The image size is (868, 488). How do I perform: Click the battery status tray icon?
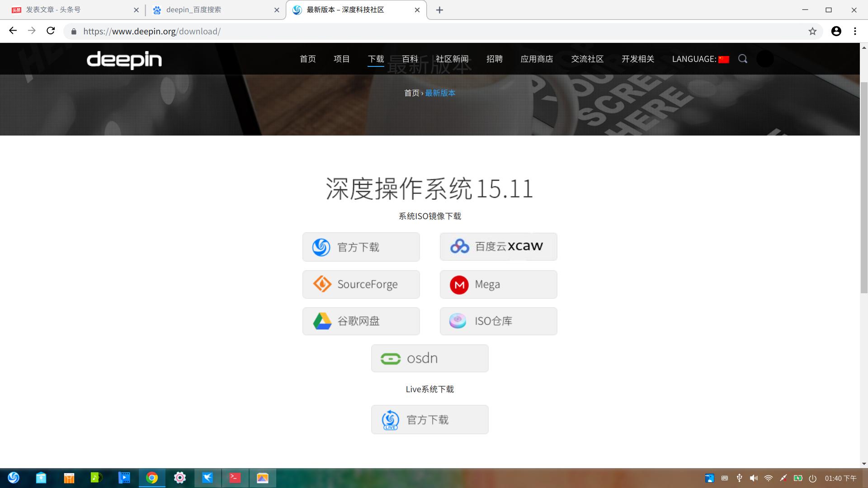pos(798,478)
